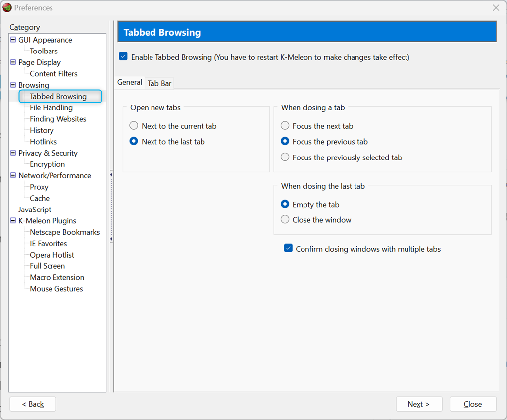Collapse the Network/Performance tree node
Viewport: 507px width, 420px height.
[x=13, y=175]
